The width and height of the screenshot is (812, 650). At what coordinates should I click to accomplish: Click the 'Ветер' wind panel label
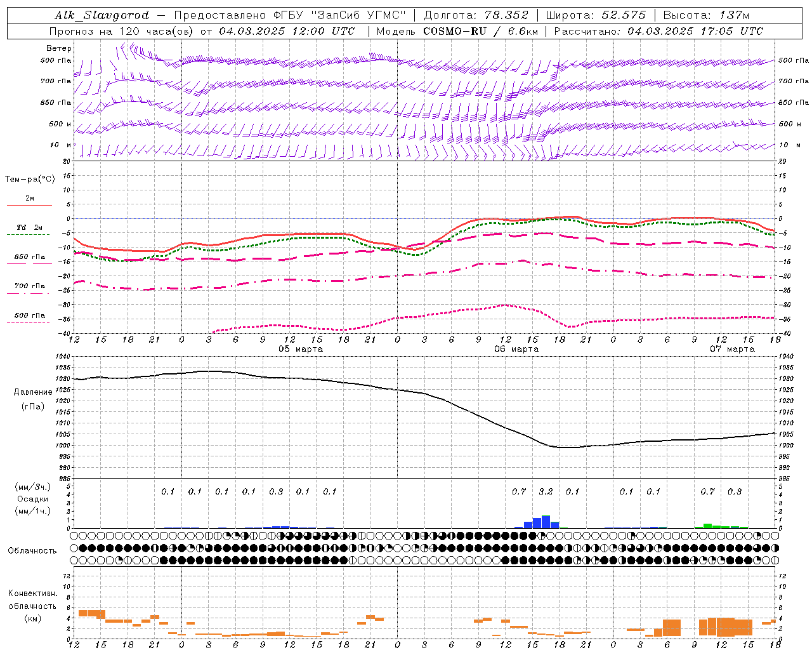tap(59, 48)
